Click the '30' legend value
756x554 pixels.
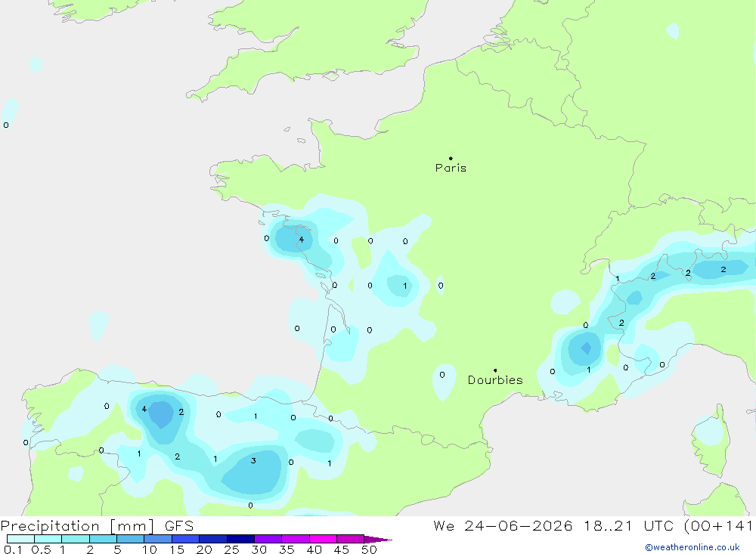point(259,549)
